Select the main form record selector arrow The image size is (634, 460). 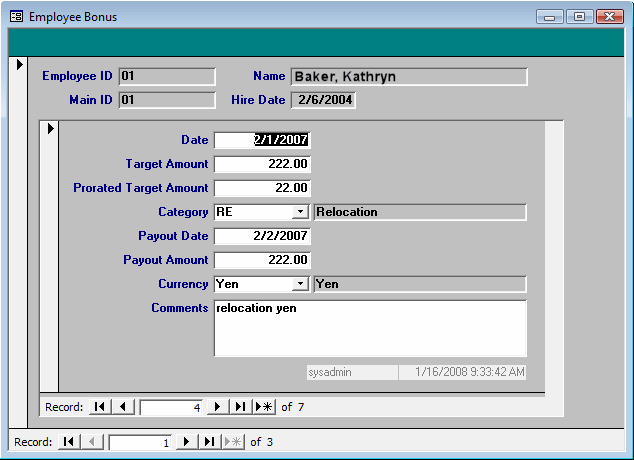click(x=19, y=64)
